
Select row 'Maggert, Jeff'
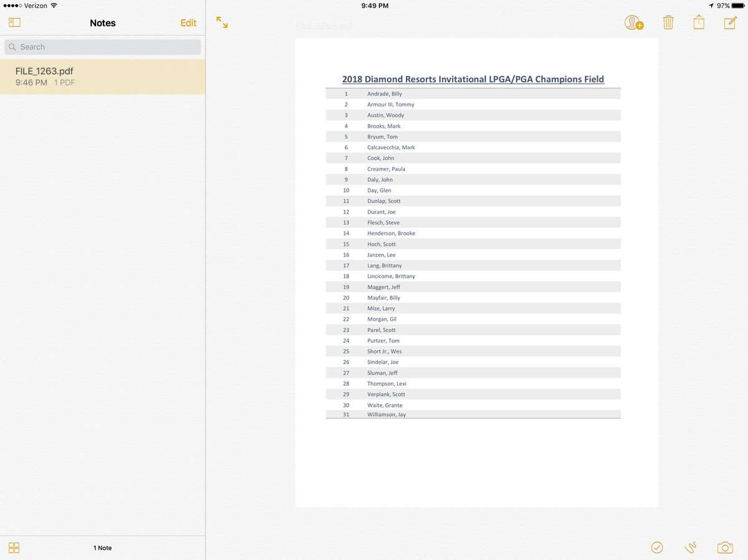click(x=473, y=287)
